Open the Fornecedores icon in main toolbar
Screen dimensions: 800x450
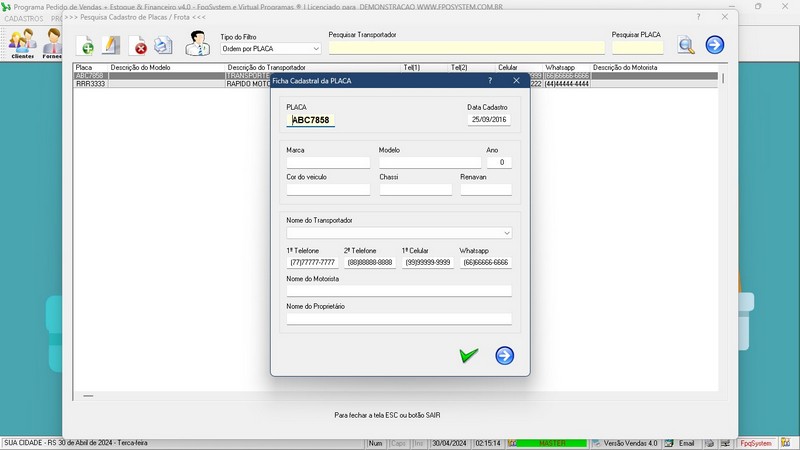tap(52, 43)
